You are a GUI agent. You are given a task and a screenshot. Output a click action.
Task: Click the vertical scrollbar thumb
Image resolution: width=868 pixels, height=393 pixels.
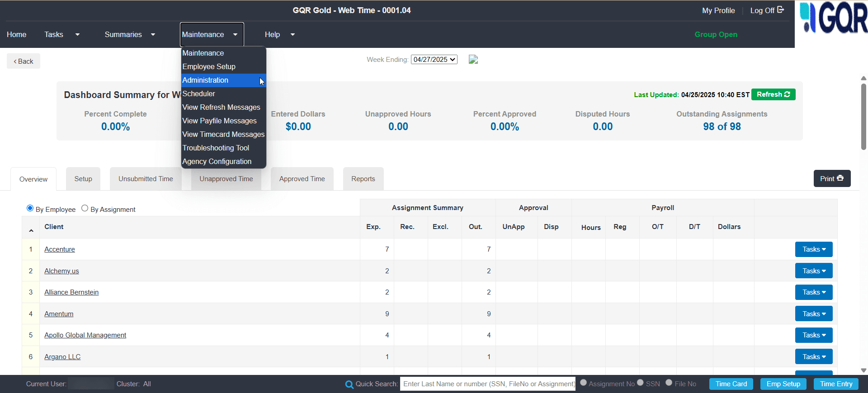click(x=863, y=117)
